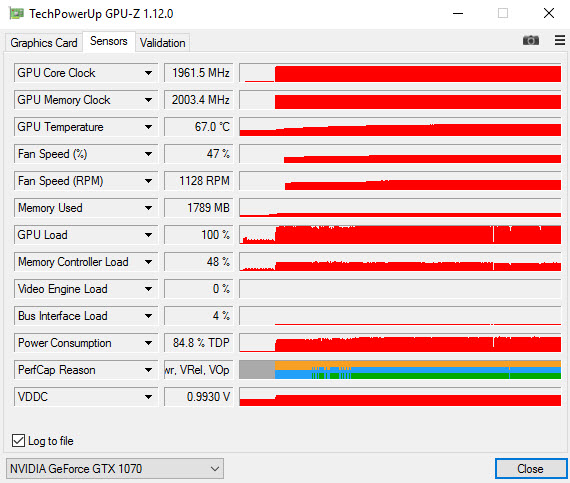Image resolution: width=570 pixels, height=483 pixels.
Task: Click the 1961.5 MHz value field
Action: click(198, 73)
